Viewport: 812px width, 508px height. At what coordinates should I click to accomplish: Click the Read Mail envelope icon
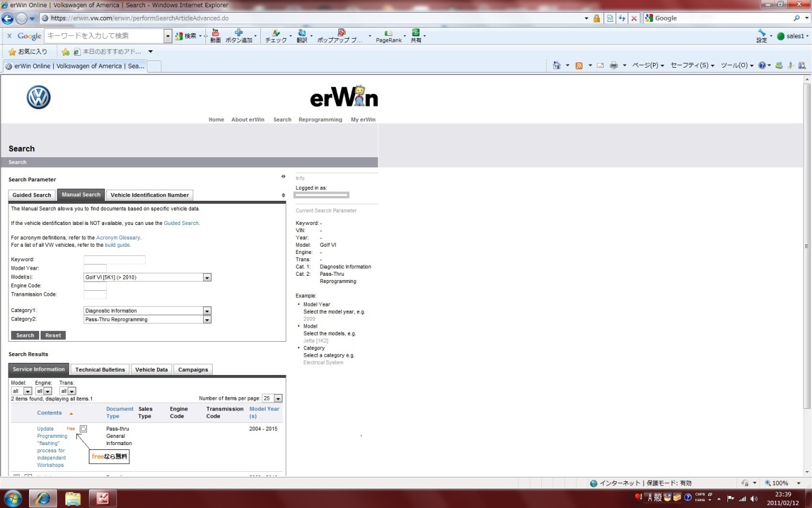pyautogui.click(x=601, y=65)
